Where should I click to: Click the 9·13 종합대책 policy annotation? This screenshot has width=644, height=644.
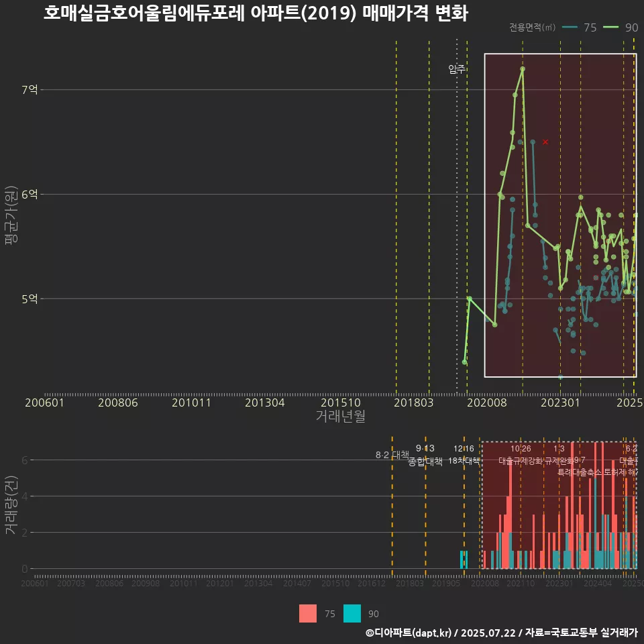click(425, 455)
